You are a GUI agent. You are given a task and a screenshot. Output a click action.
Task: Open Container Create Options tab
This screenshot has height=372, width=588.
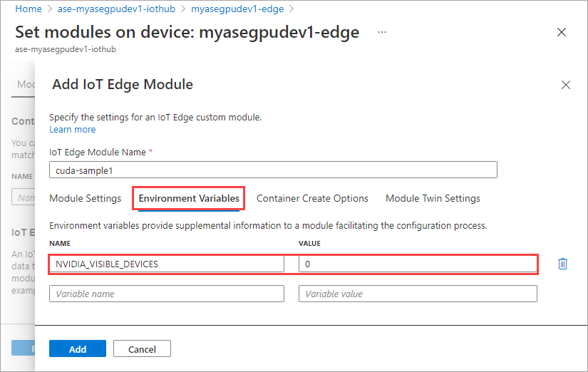(x=312, y=198)
